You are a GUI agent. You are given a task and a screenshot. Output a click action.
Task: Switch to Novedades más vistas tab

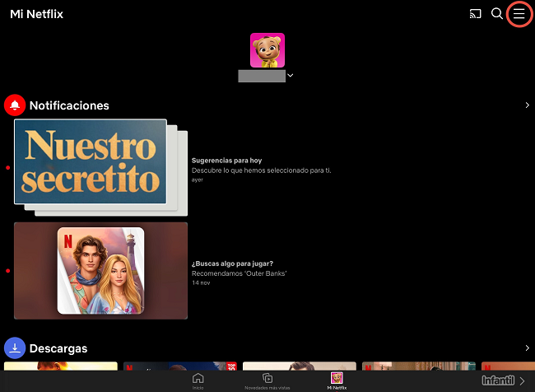(x=267, y=380)
